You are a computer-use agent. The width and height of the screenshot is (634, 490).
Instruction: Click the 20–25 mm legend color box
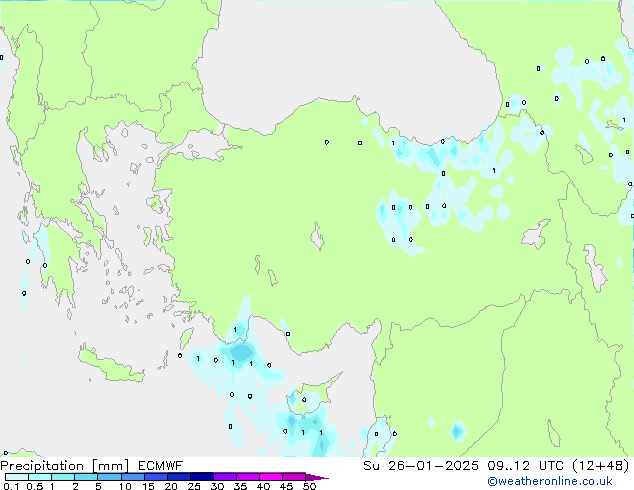[179, 477]
